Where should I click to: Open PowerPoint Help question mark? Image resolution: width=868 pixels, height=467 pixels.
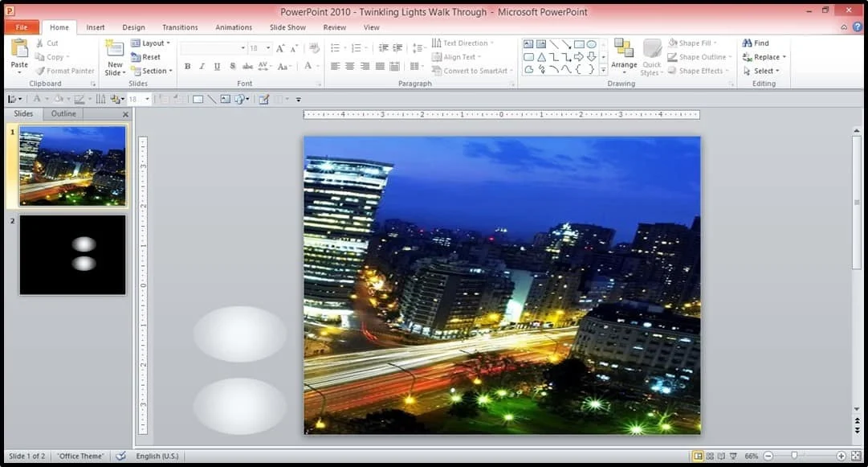tap(858, 27)
